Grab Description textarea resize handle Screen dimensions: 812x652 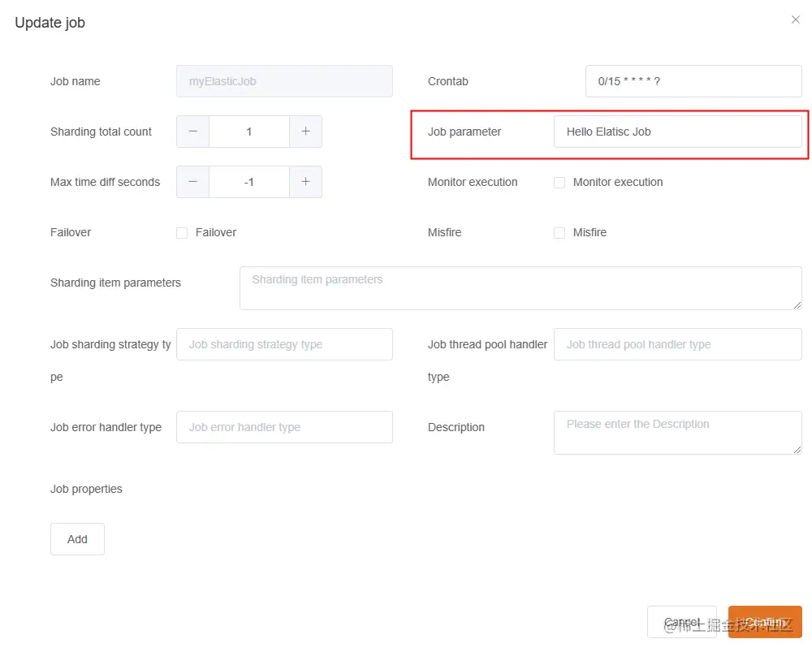(797, 450)
